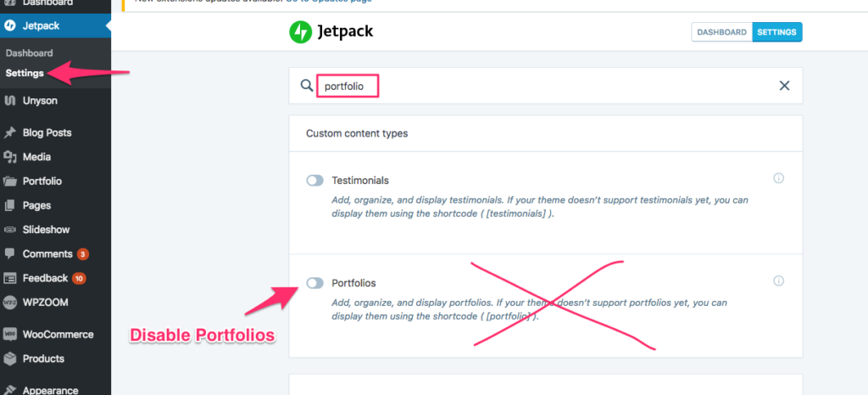The image size is (868, 395).
Task: Toggle the Testimonials switch
Action: click(315, 181)
